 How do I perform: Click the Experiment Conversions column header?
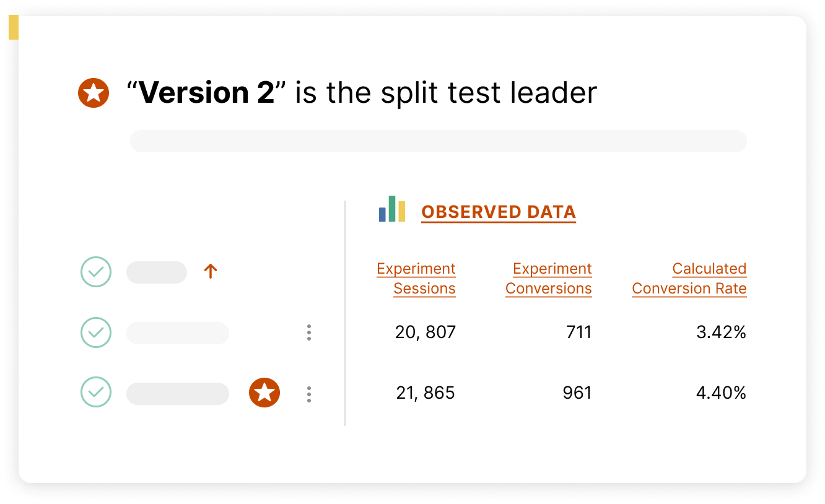click(549, 279)
